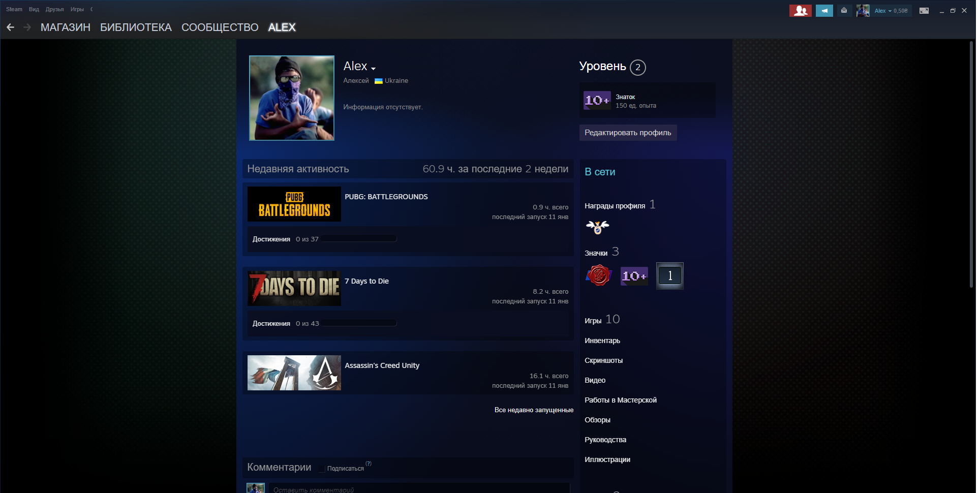Open the Друзья menu
This screenshot has height=493, width=980.
point(54,9)
